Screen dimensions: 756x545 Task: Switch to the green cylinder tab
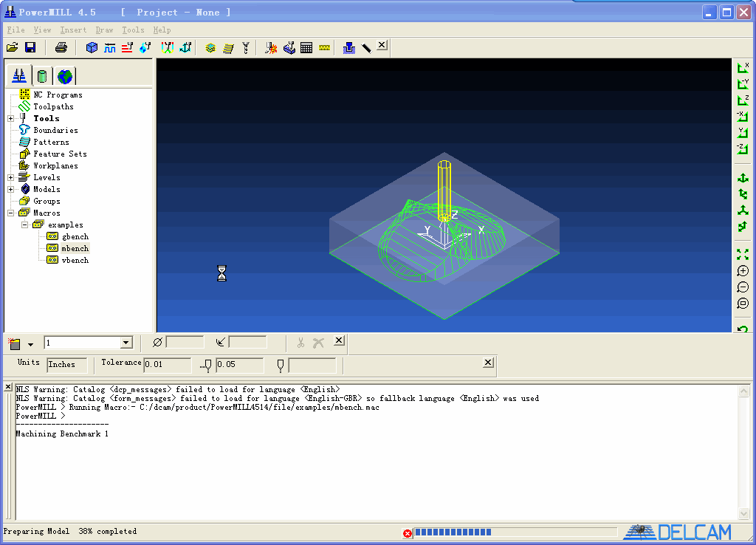[x=42, y=76]
